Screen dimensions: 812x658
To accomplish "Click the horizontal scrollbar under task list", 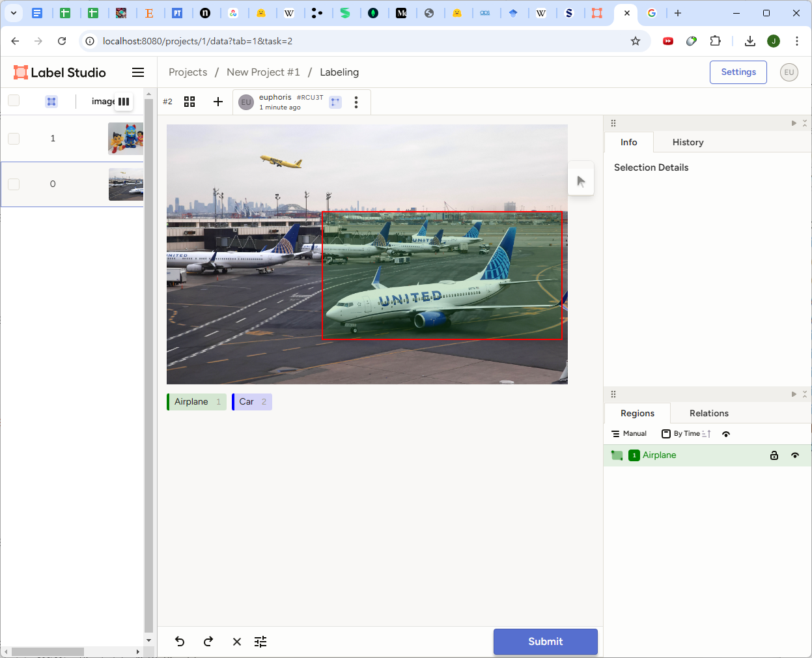I will coord(48,651).
